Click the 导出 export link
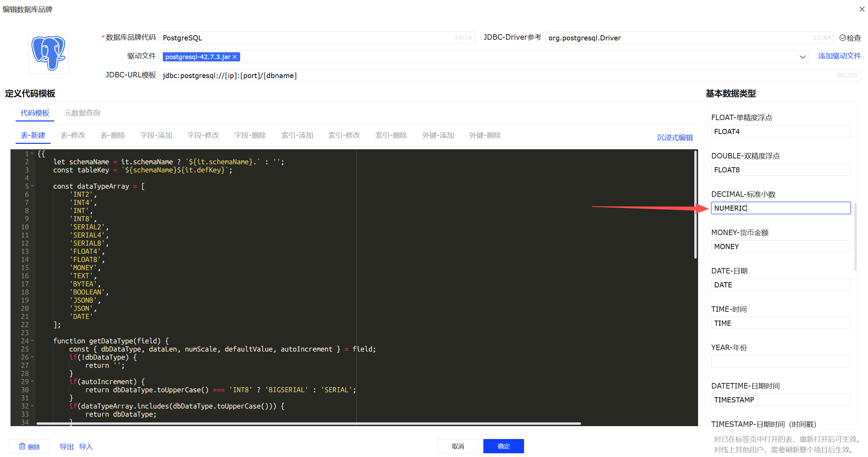 (x=66, y=446)
